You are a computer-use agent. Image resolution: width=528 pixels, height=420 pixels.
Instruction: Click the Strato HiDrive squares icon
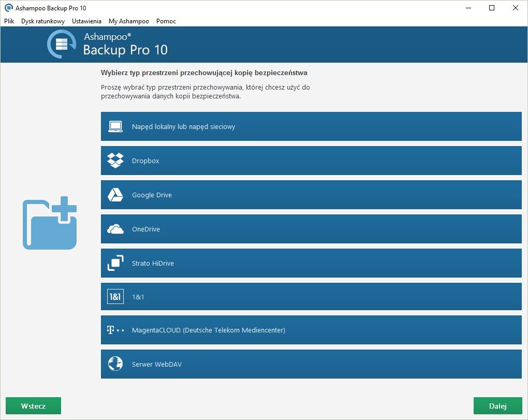click(115, 263)
